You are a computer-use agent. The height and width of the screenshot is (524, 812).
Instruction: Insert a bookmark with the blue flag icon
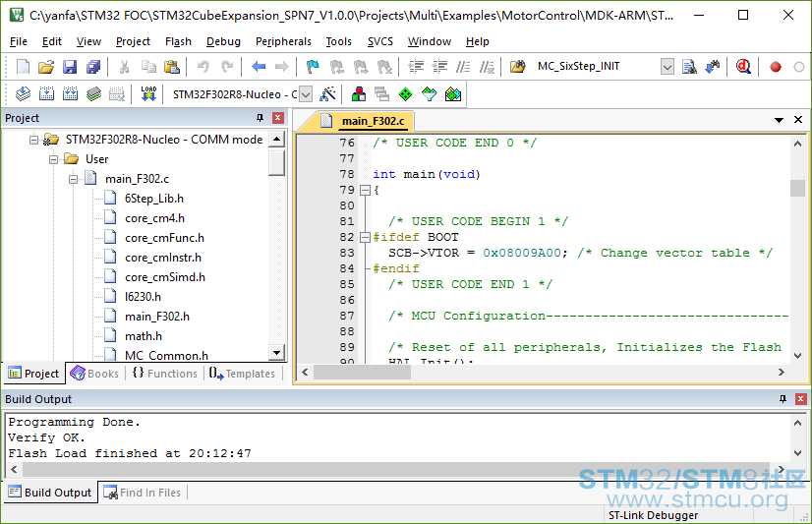(x=313, y=67)
